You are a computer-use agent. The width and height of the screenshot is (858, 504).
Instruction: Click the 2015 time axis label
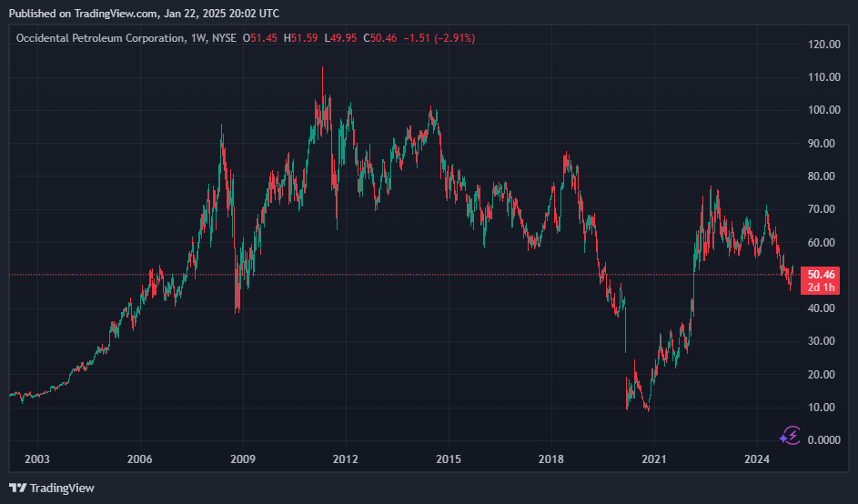pos(449,459)
